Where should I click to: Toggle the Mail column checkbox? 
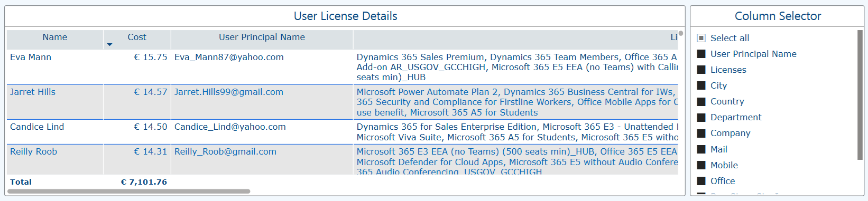pyautogui.click(x=701, y=149)
